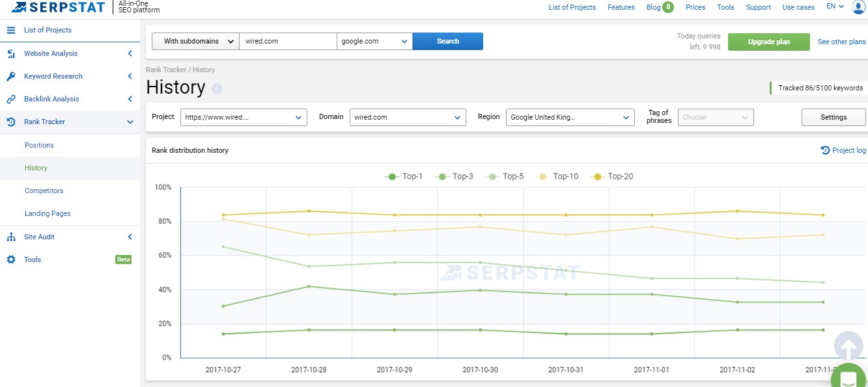Screen dimensions: 868x387
Task: Expand the Backlink Analysis chevron
Action: click(130, 99)
